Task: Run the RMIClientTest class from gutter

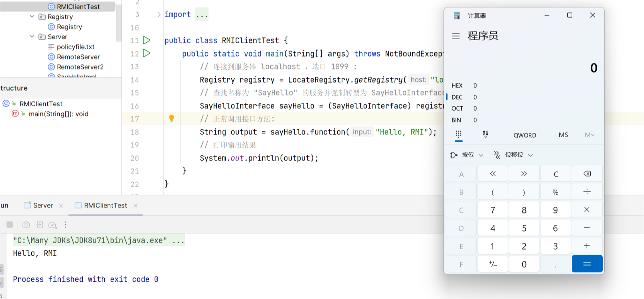Action: coord(147,40)
